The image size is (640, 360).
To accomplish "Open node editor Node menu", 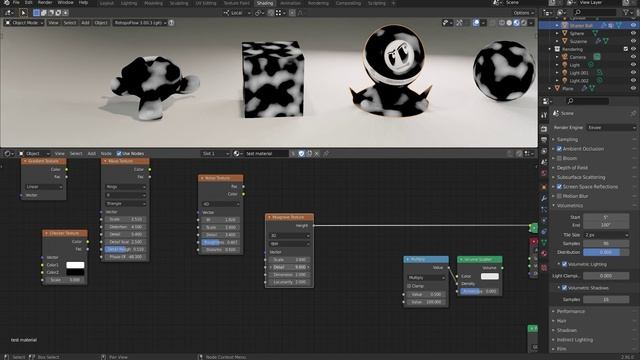I will [106, 153].
